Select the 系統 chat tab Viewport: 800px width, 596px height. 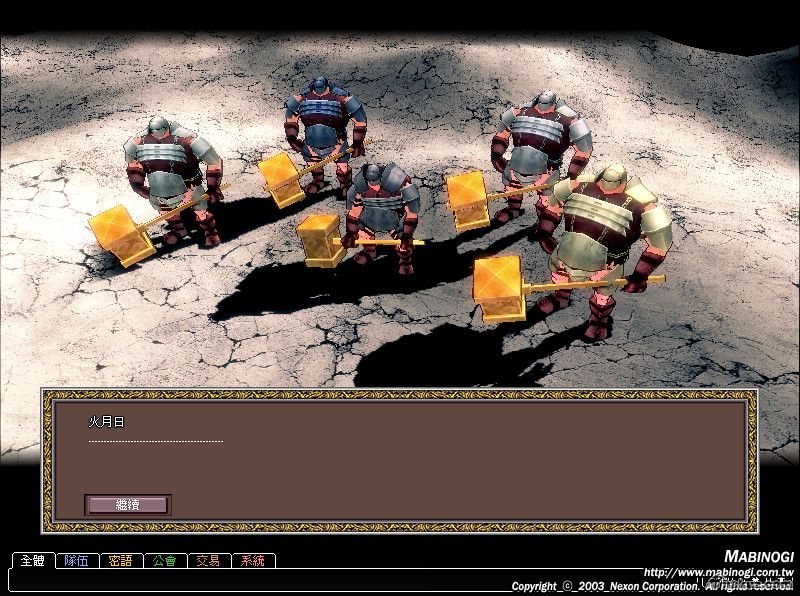click(253, 561)
